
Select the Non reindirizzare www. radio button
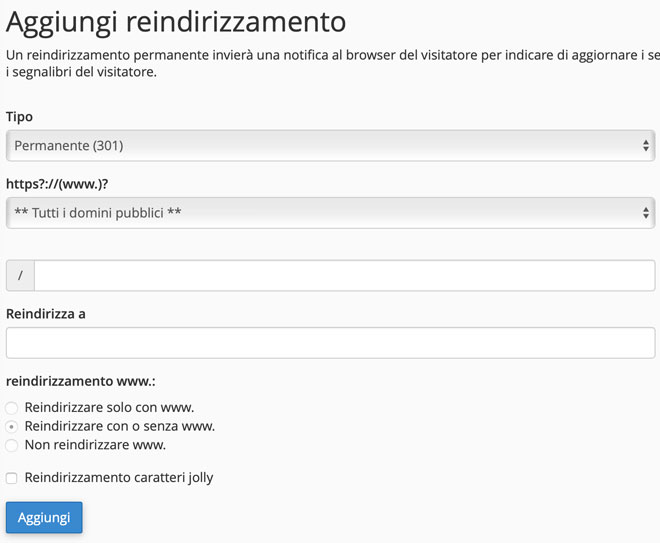[x=12, y=445]
